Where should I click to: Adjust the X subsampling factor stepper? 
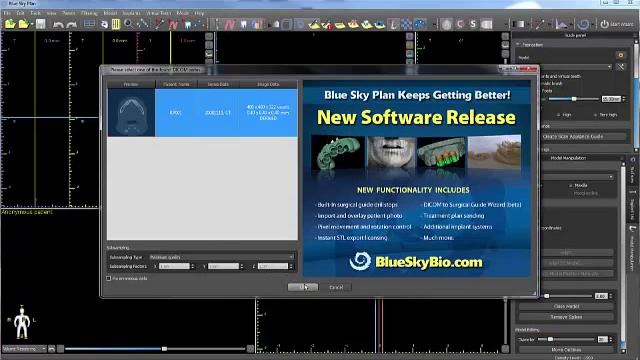tap(193, 266)
